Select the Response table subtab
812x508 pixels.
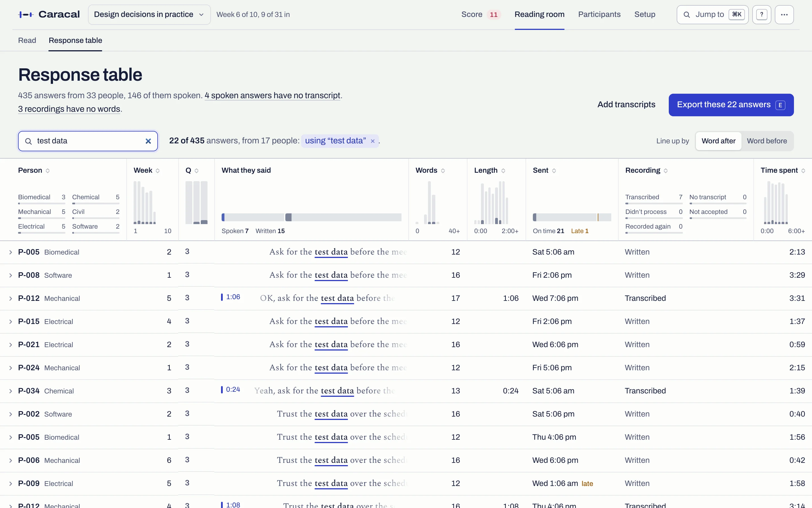(75, 40)
